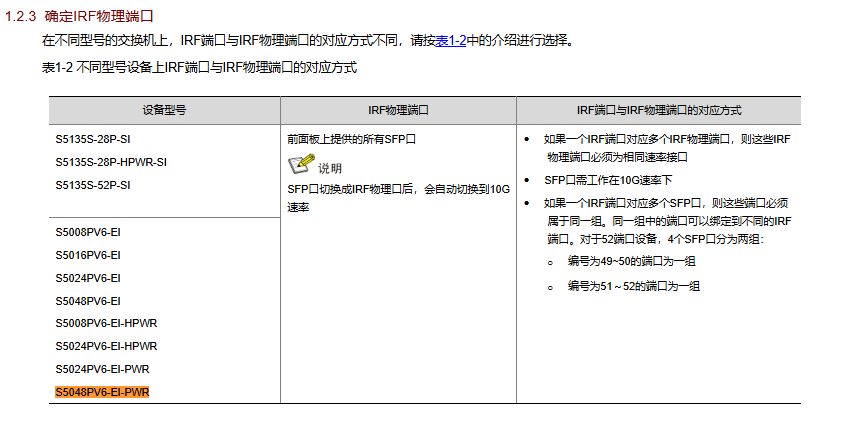The width and height of the screenshot is (856, 448).
Task: Open the 表1-2 hyperlink
Action: tap(451, 41)
